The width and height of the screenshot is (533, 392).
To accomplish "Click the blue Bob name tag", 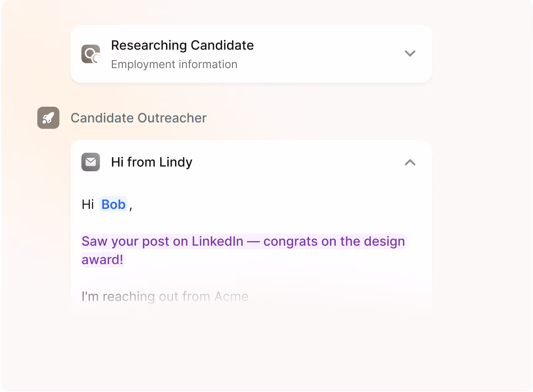I will (x=113, y=205).
